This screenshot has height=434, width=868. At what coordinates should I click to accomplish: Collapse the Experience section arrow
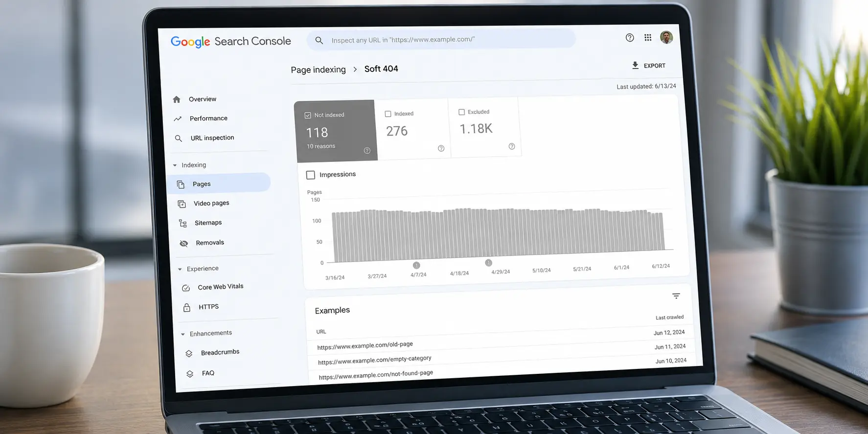click(180, 269)
